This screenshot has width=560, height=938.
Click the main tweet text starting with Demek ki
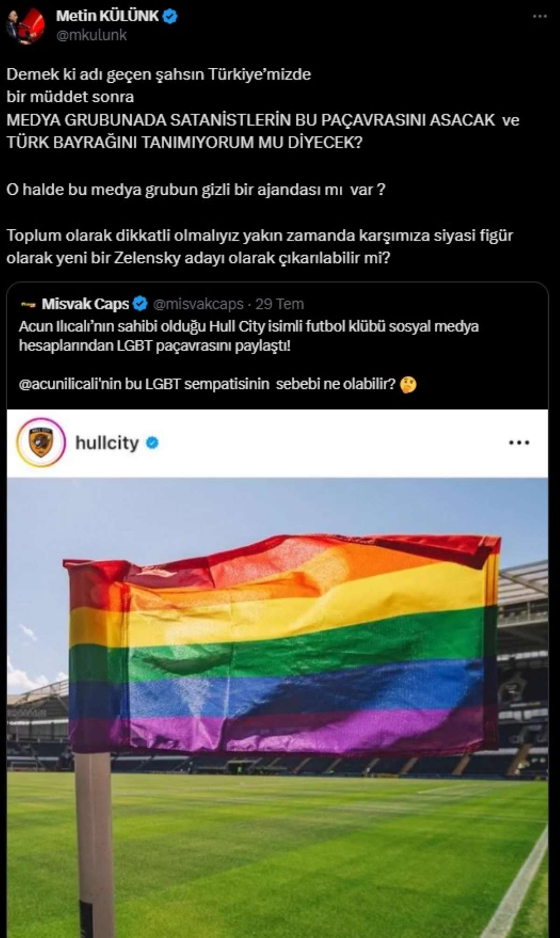pyautogui.click(x=263, y=108)
